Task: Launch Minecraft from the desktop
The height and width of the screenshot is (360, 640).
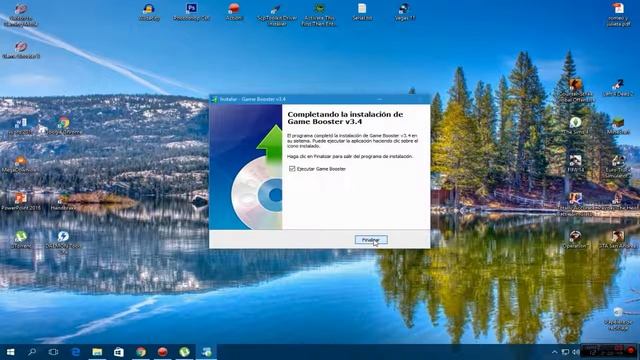Action: click(x=618, y=126)
